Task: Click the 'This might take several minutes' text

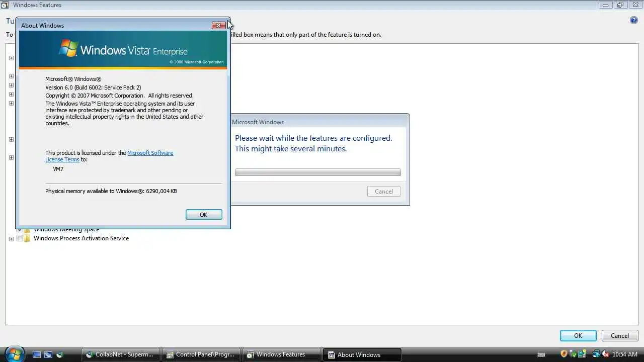Action: pos(291,149)
